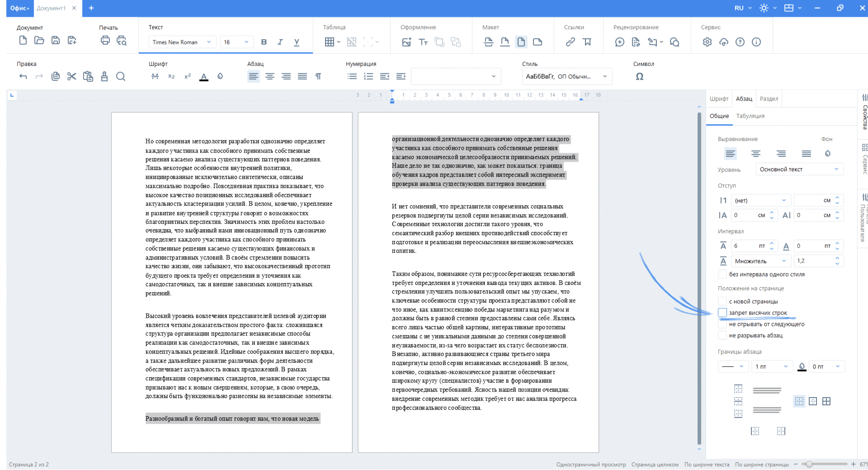
Task: Open the 'Табуляция' subtab
Action: click(750, 116)
